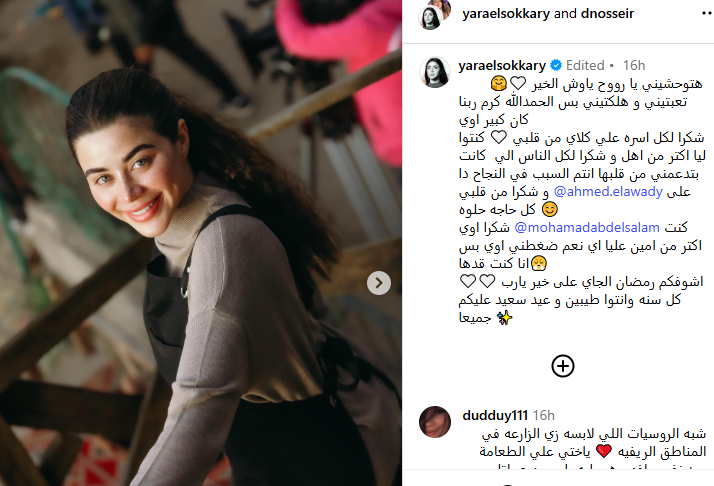Viewport: 714px width, 486px height.
Task: Click the smiling face emoji after the ahmed.elawady mention
Action: click(550, 210)
